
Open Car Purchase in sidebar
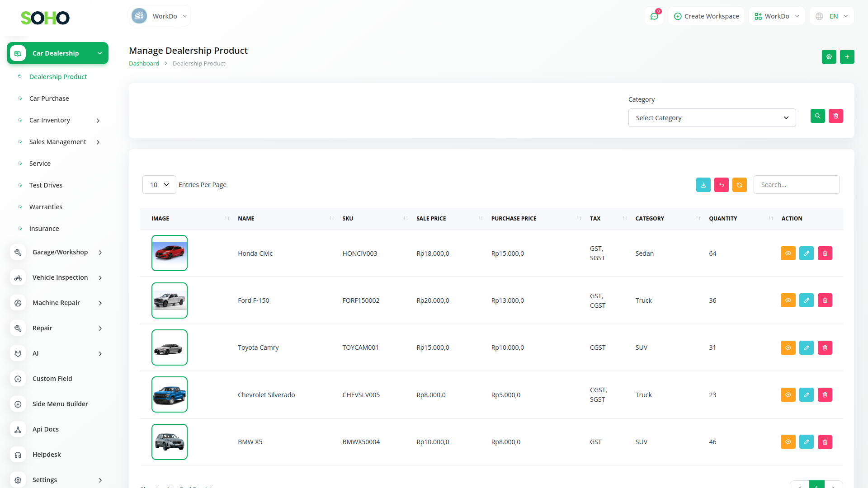coord(49,99)
